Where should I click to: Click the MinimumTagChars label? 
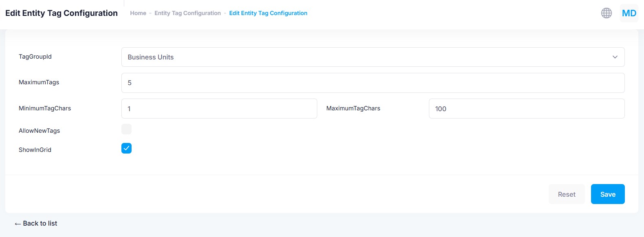45,108
